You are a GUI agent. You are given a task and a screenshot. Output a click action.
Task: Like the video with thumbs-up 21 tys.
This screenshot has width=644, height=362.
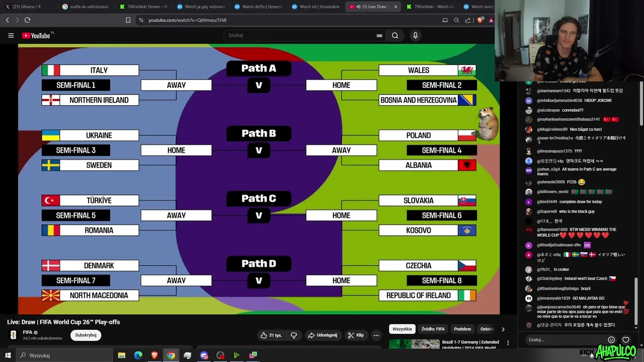271,335
